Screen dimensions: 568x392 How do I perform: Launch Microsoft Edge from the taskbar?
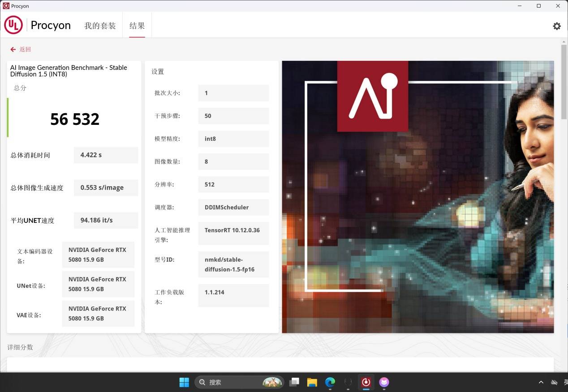(x=330, y=382)
